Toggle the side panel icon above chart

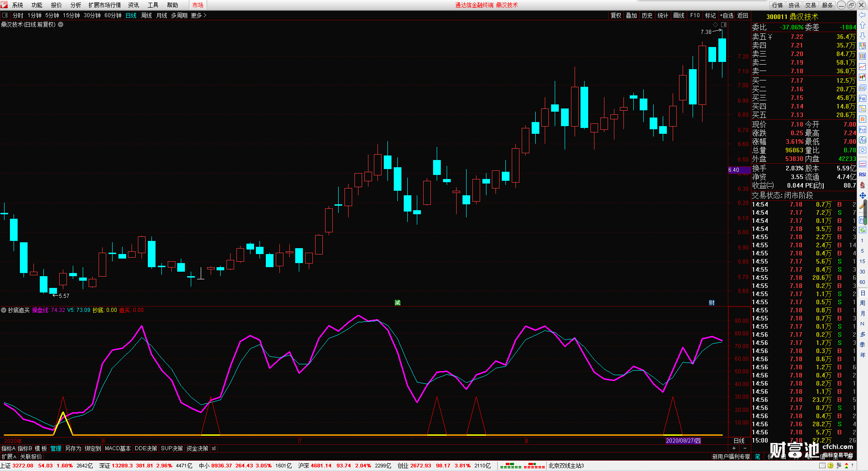(x=724, y=24)
